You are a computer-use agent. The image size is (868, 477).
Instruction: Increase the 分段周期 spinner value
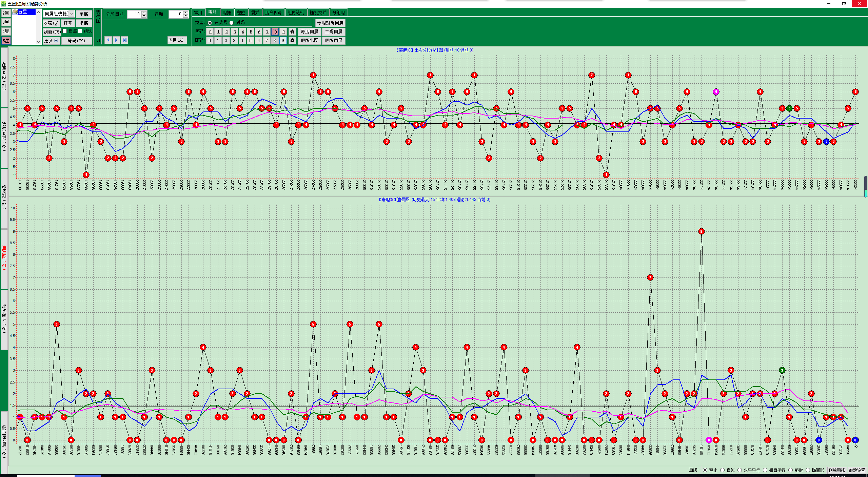point(144,13)
